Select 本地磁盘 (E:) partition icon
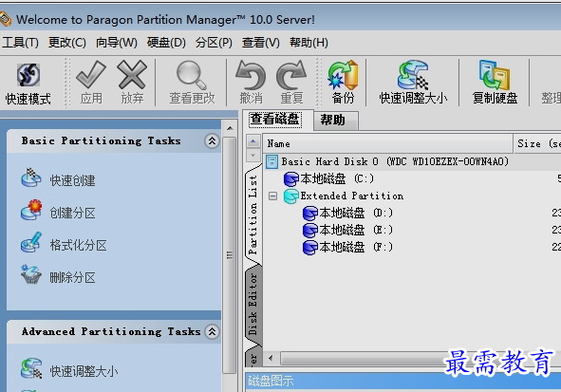The image size is (561, 392). coord(309,231)
